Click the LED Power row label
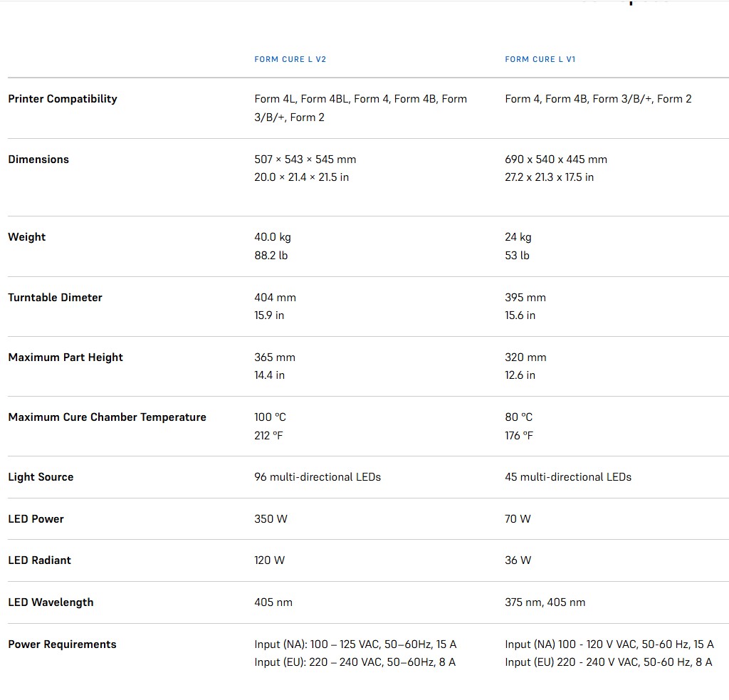 [x=36, y=519]
